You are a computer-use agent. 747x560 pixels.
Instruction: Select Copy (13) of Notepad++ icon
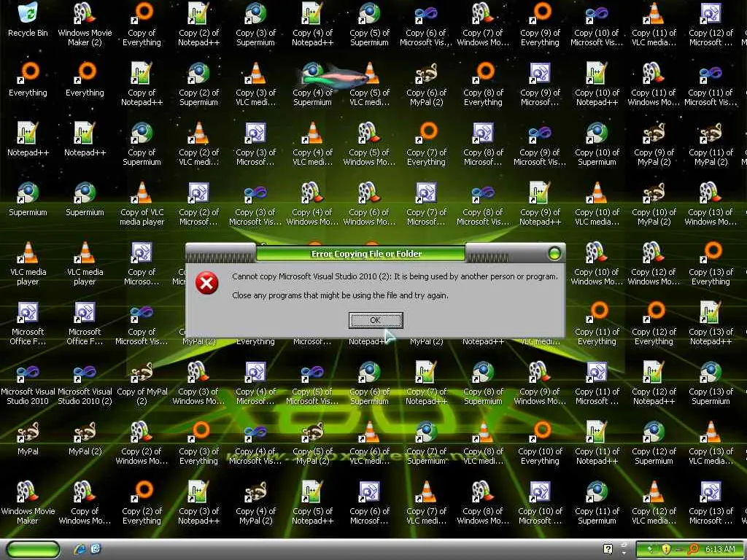pos(711,324)
